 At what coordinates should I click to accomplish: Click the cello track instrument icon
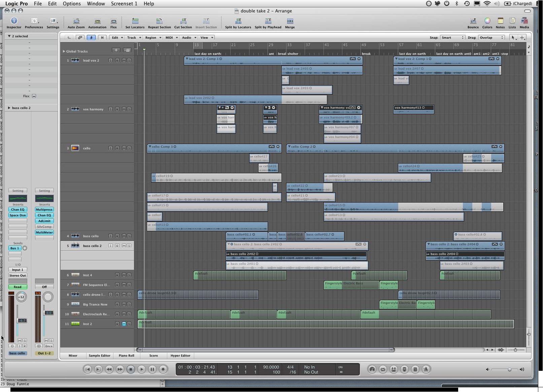(75, 148)
